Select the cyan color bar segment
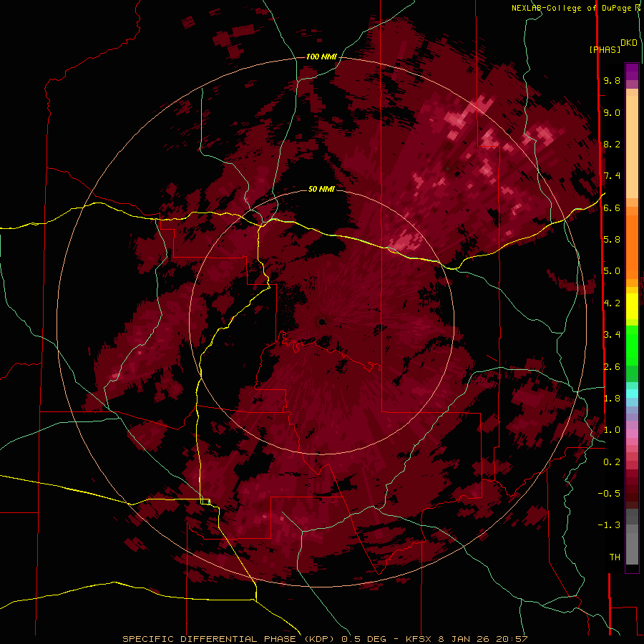This screenshot has height=644, width=644. pos(632,394)
